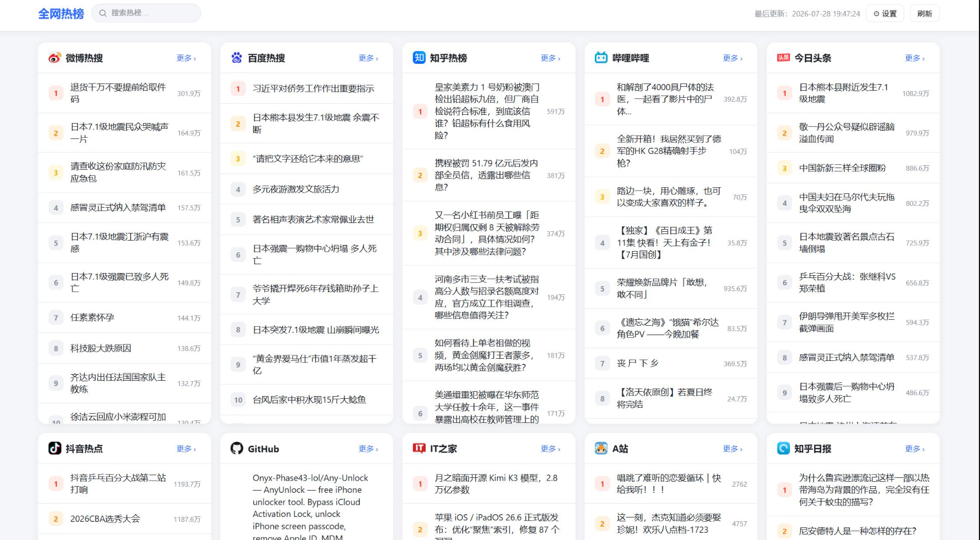Image resolution: width=980 pixels, height=540 pixels.
Task: Open 更多 for 今日头条
Action: click(x=915, y=58)
